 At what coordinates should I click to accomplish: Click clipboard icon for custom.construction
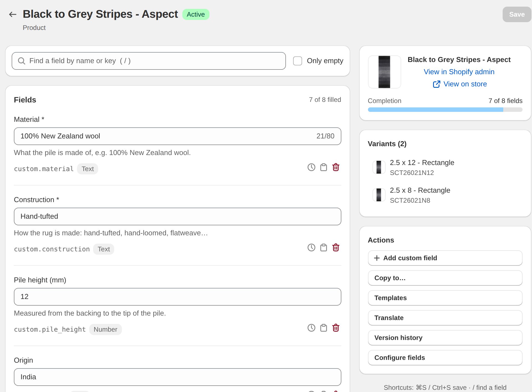pyautogui.click(x=324, y=247)
